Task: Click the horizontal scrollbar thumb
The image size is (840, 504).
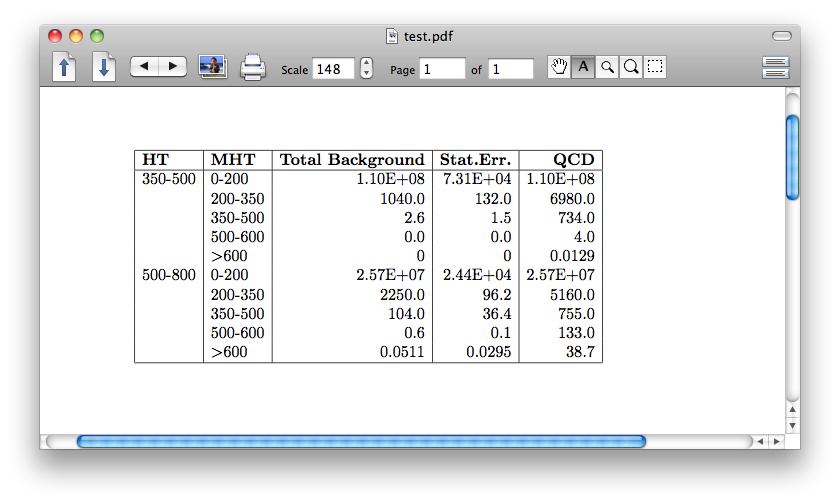Action: click(362, 441)
